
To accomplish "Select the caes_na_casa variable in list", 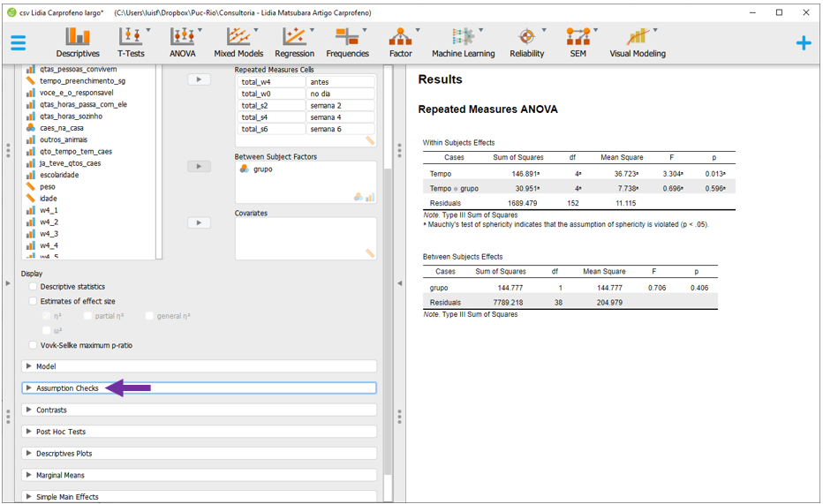I will (x=61, y=128).
